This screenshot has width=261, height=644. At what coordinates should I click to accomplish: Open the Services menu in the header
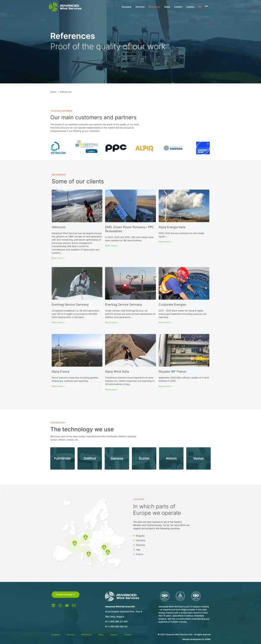[x=140, y=7]
